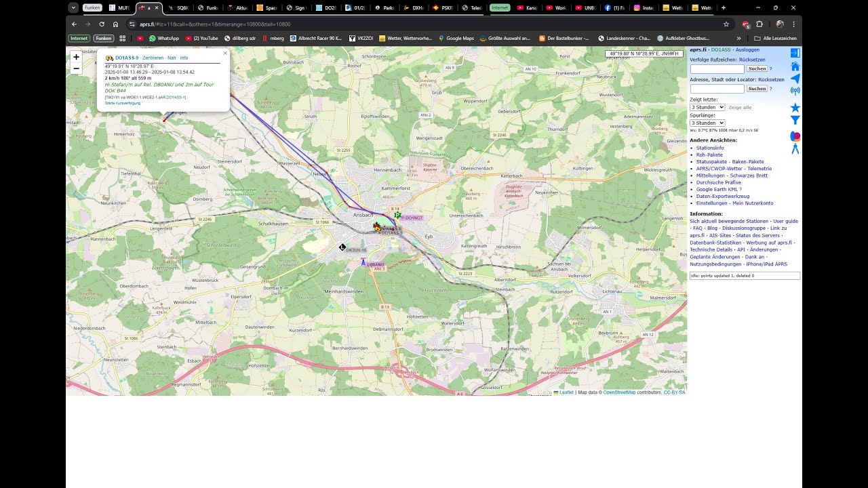Image resolution: width=868 pixels, height=488 pixels.
Task: Open Info link in station popup
Action: tap(184, 58)
